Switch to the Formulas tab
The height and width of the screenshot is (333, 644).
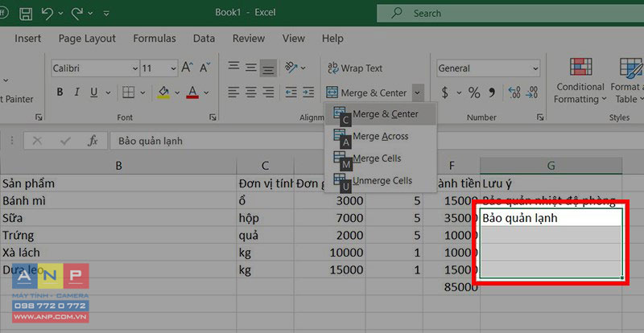(155, 39)
